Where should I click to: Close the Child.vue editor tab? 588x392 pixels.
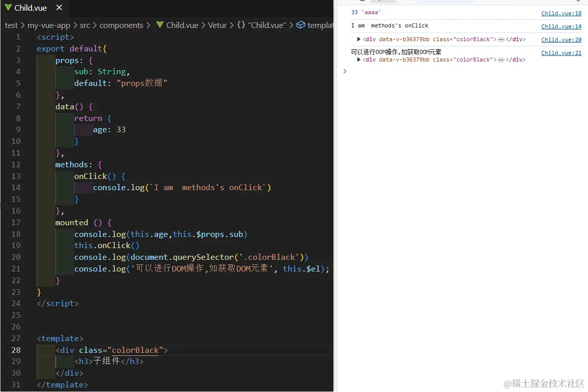click(x=59, y=8)
